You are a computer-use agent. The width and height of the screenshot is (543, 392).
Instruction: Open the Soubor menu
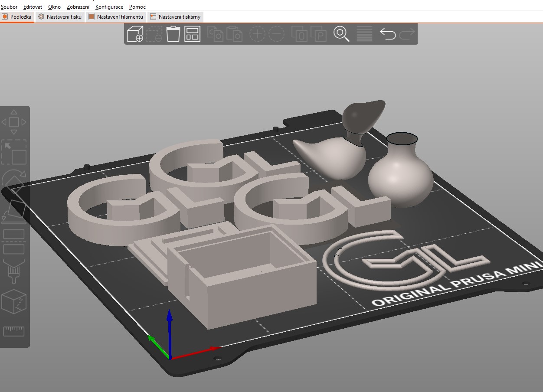(9, 7)
